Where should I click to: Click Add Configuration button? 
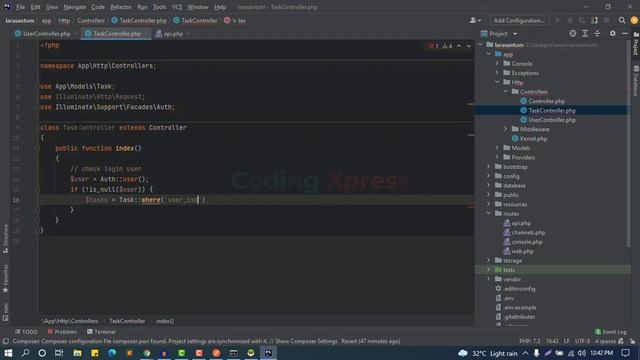[519, 20]
